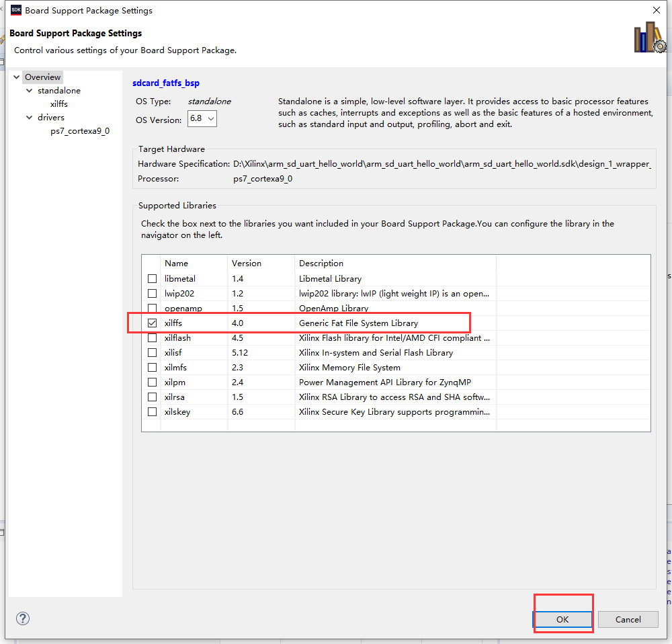This screenshot has height=644, width=672.
Task: Click the OS Type value standalone
Action: click(210, 102)
